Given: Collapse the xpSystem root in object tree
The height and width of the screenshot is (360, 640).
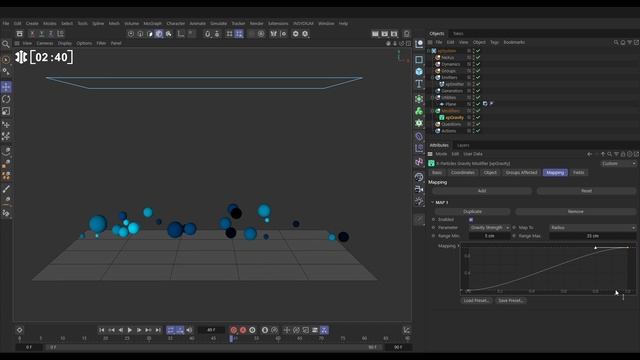Looking at the screenshot, I should point(428,51).
